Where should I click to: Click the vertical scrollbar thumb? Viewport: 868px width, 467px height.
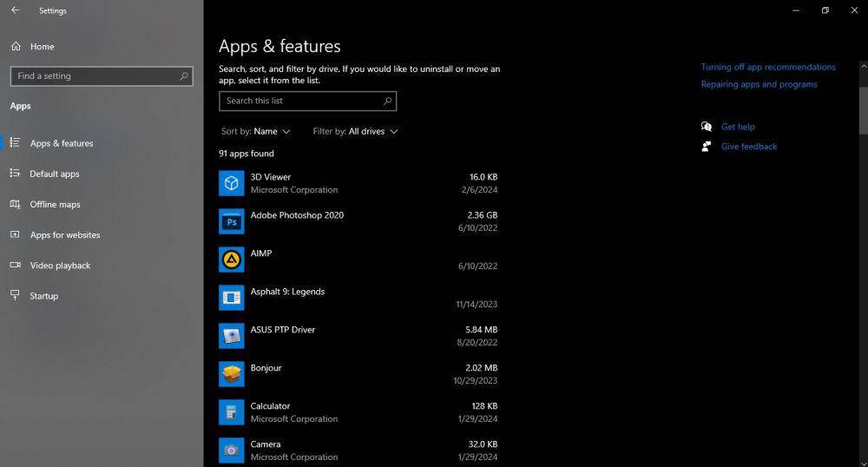863,109
